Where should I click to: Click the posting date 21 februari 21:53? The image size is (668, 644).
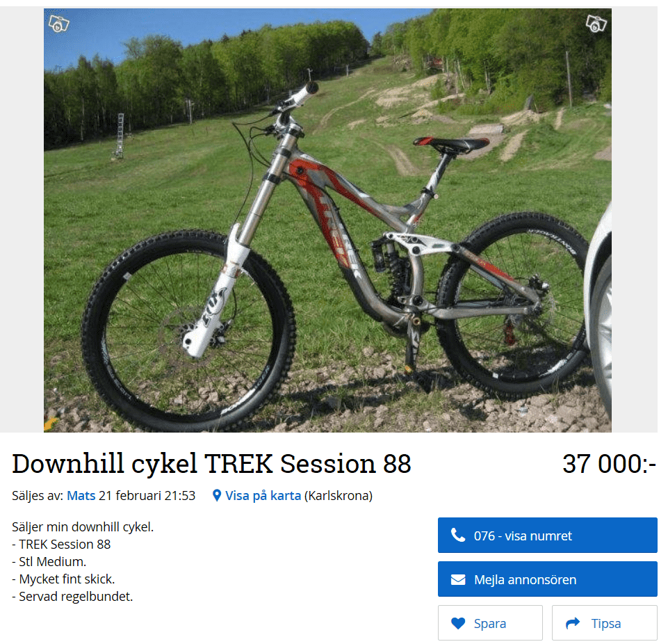(x=147, y=496)
